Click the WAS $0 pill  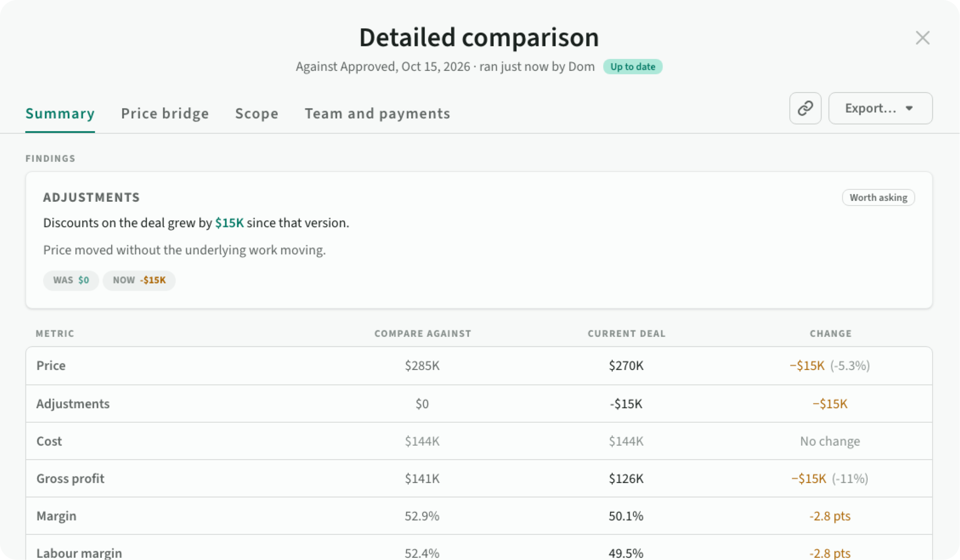click(x=71, y=280)
